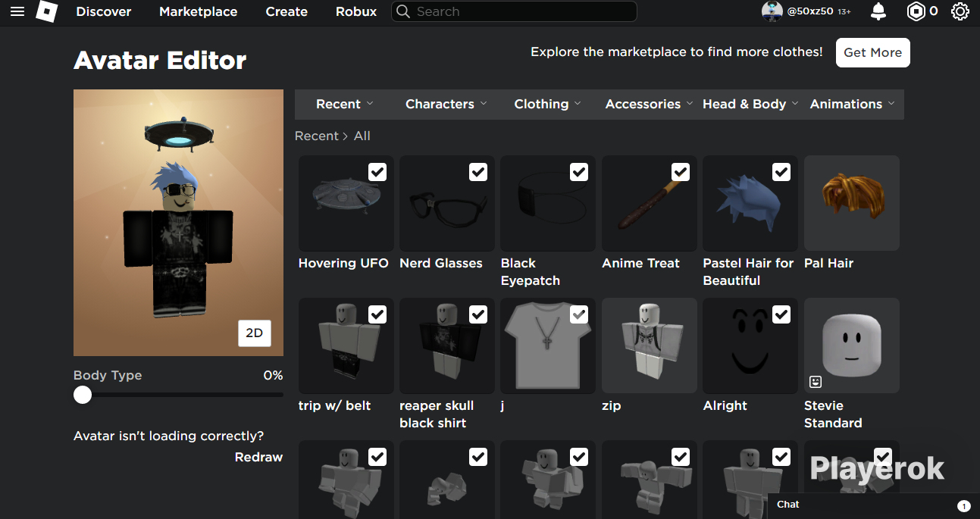
Task: Open the Chat panel
Action: click(873, 505)
